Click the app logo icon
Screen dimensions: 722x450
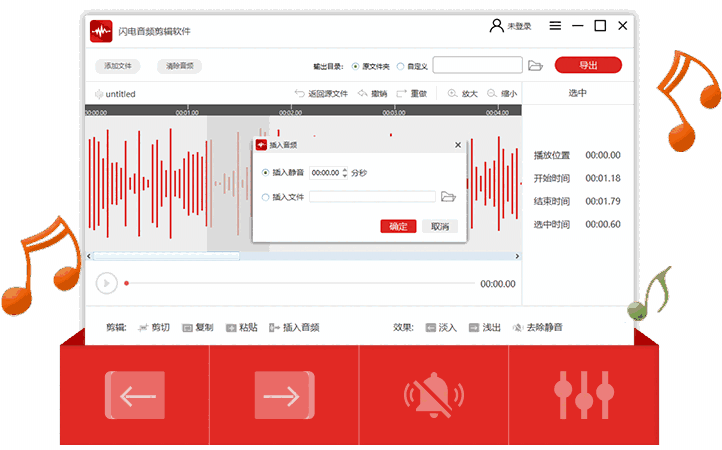(101, 31)
